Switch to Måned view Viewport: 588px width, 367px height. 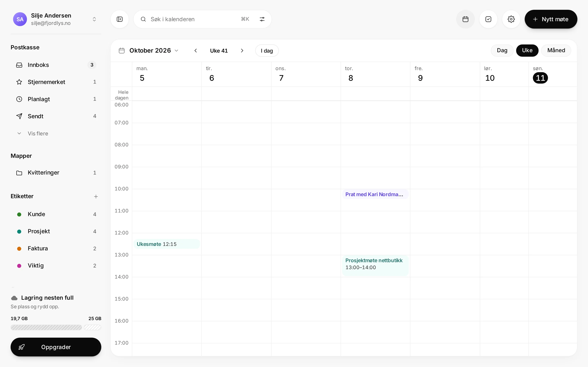click(x=556, y=51)
